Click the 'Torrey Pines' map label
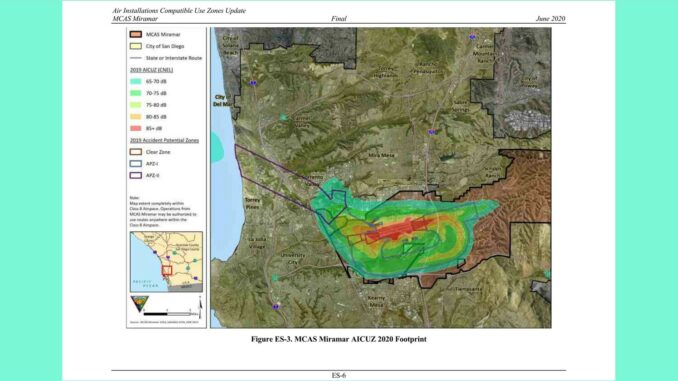The height and width of the screenshot is (381, 678). (x=252, y=204)
